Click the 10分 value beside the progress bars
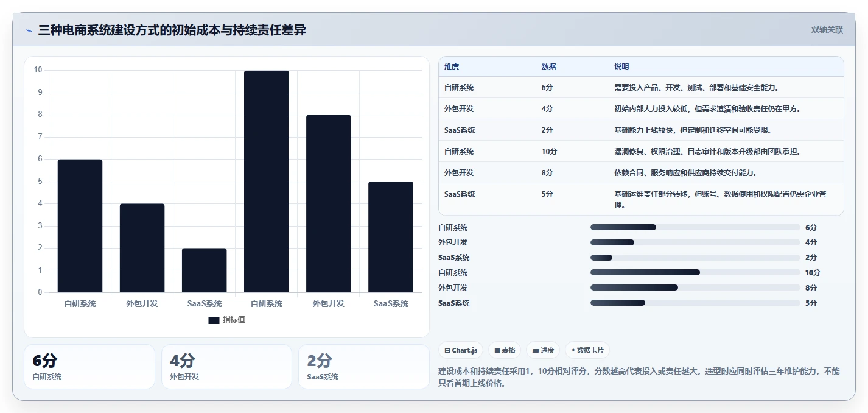The image size is (868, 413). (813, 273)
